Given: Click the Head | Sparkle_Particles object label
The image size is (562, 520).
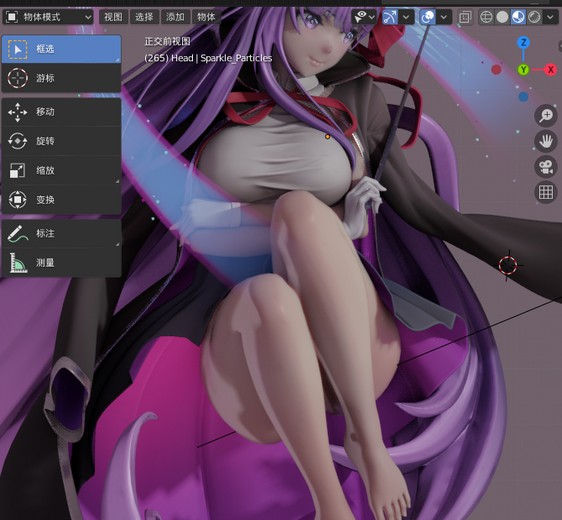Looking at the screenshot, I should (x=222, y=58).
